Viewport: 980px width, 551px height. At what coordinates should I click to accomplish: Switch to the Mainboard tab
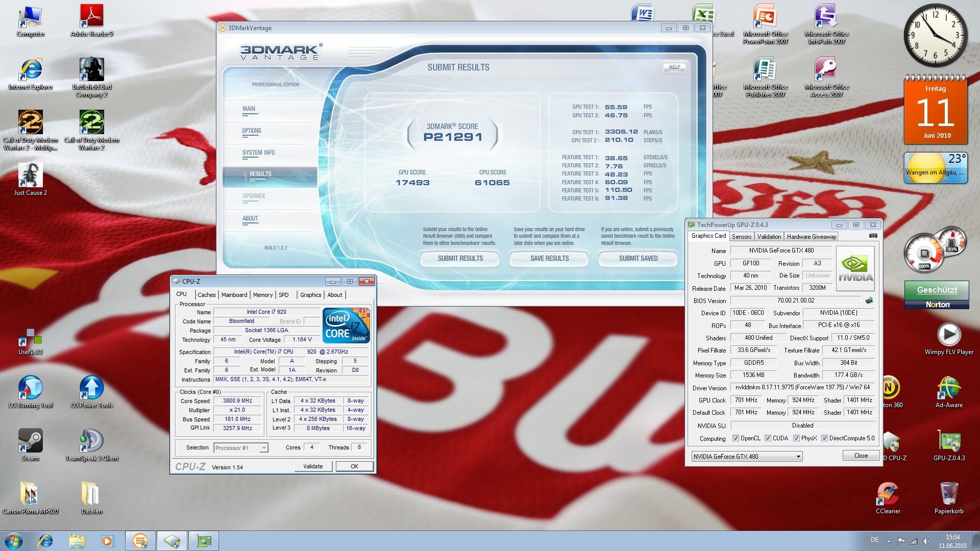(x=234, y=295)
